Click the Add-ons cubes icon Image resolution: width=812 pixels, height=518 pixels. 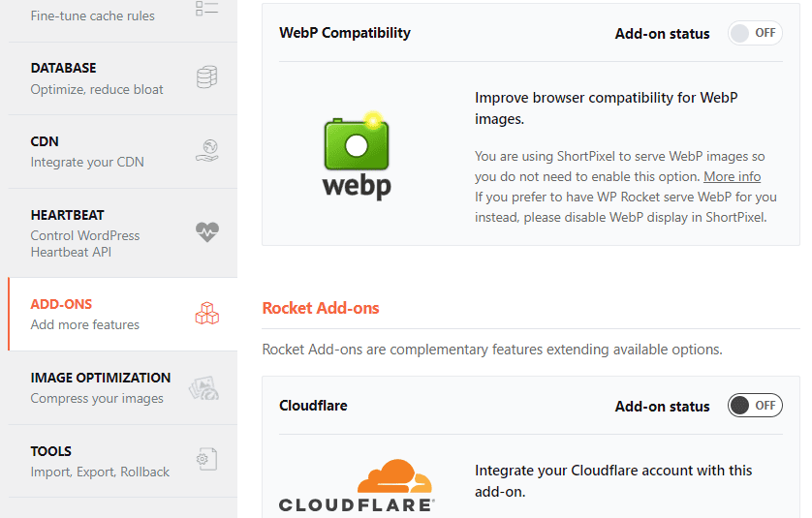(207, 314)
